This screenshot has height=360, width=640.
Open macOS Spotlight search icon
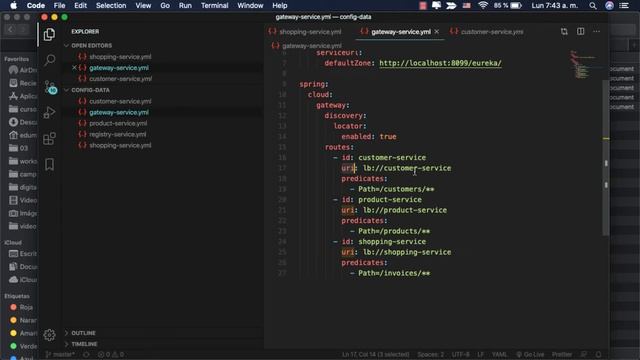pyautogui.click(x=593, y=6)
